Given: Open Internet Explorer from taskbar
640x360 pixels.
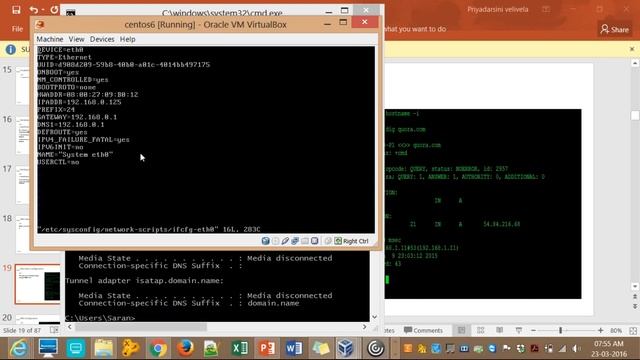Looking at the screenshot, I should pos(18,348).
